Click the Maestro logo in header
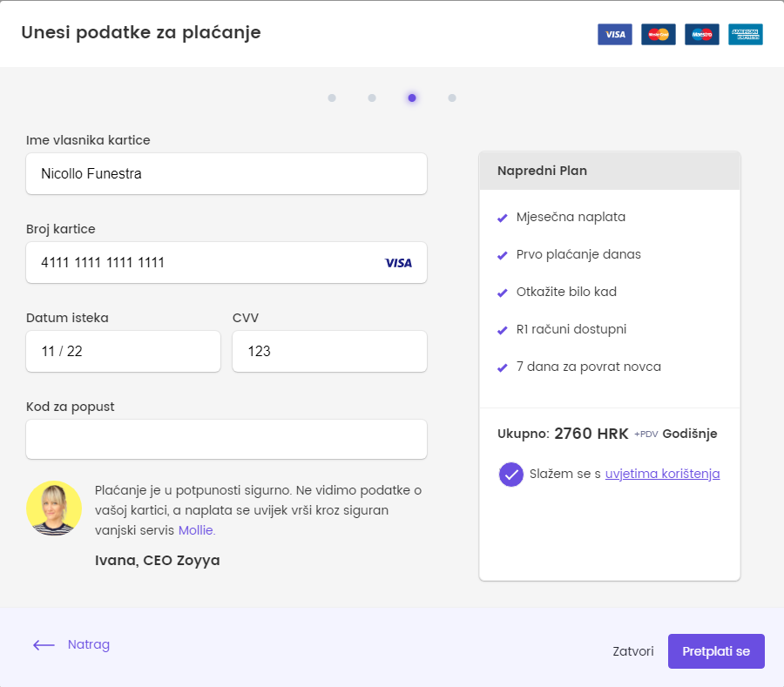The image size is (784, 687). pyautogui.click(x=702, y=34)
